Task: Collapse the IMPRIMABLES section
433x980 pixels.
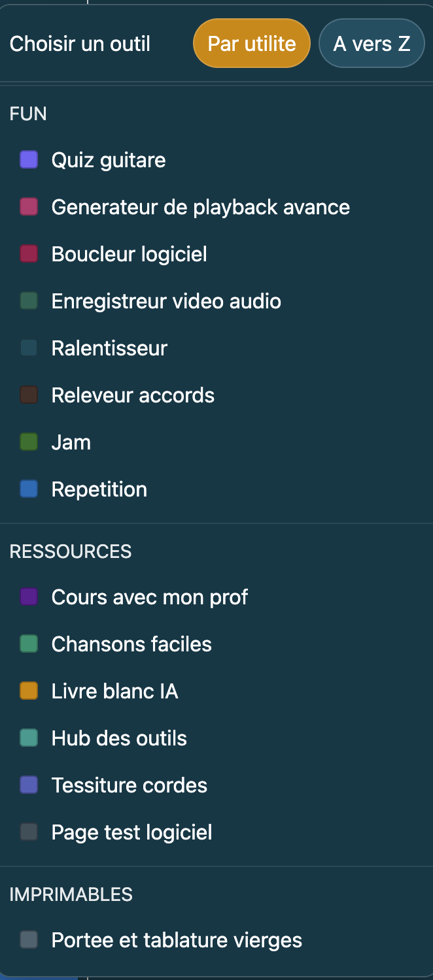Action: 71,894
